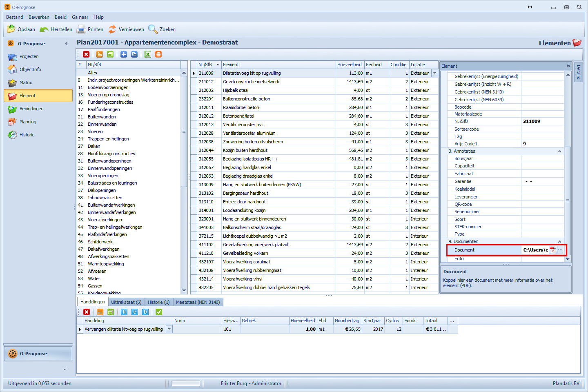Open the Ga naar menu

click(x=80, y=17)
